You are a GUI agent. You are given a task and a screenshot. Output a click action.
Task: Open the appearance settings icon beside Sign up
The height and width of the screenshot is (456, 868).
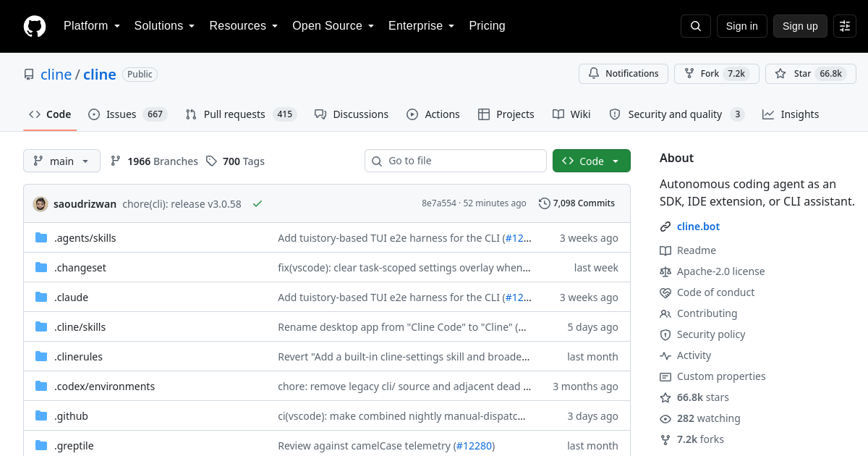coord(845,26)
